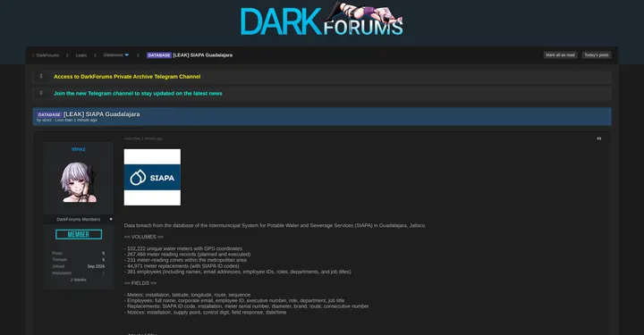Select the Replacements fields line
This screenshot has width=644, height=335.
[x=247, y=306]
